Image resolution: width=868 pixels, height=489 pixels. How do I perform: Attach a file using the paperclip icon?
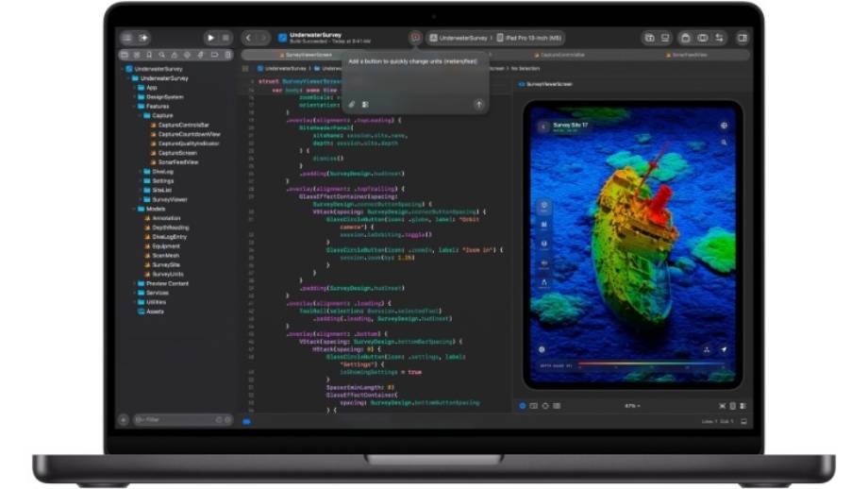click(x=352, y=104)
